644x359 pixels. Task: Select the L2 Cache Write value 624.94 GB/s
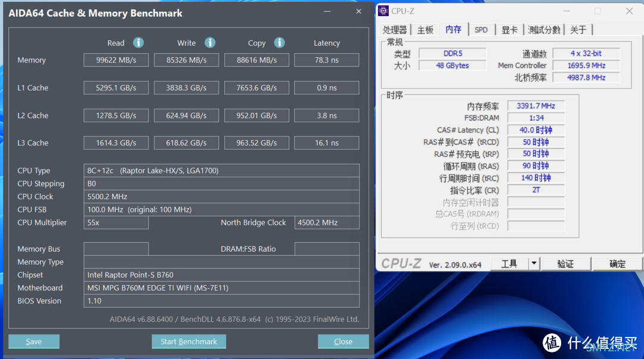point(186,116)
